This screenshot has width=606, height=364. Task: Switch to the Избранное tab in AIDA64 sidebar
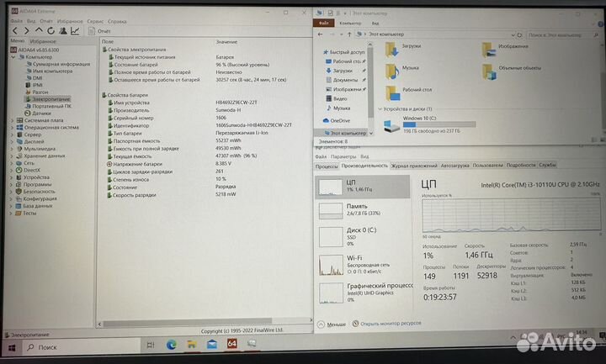[43, 41]
